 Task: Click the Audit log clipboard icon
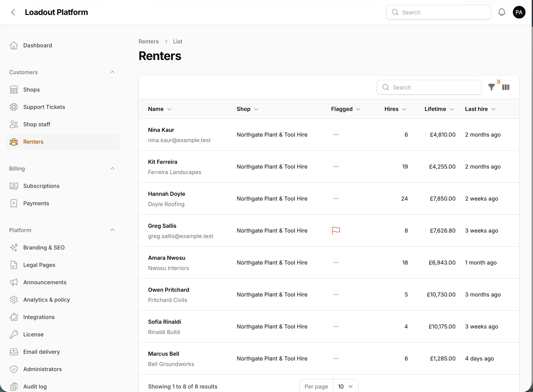14,386
